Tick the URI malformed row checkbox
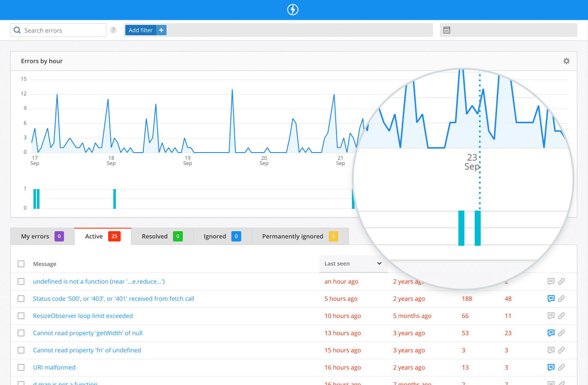Screen dimensions: 588x385 tap(21, 367)
